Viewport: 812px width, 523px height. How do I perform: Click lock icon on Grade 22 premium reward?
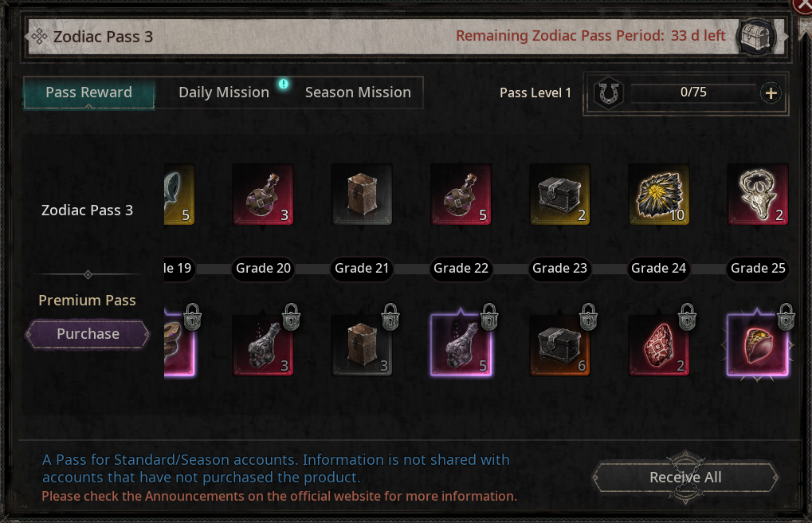[489, 317]
